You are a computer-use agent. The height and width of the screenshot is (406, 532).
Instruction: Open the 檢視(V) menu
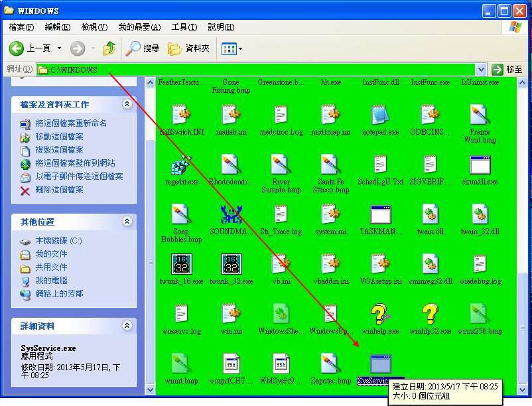tap(94, 27)
